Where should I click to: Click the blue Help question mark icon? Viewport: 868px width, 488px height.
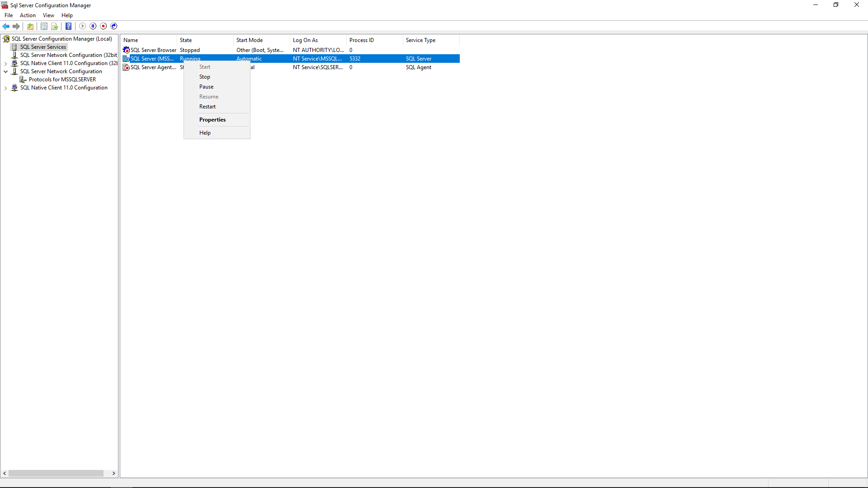68,26
